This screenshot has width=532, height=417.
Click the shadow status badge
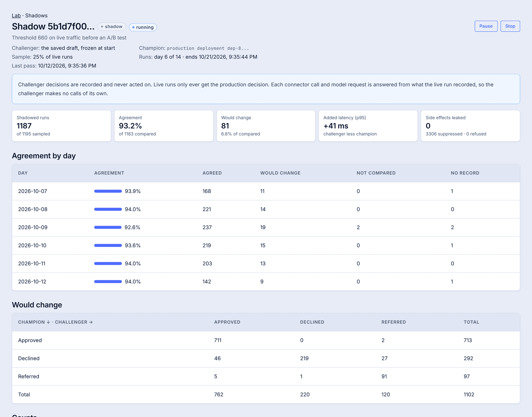click(x=111, y=27)
